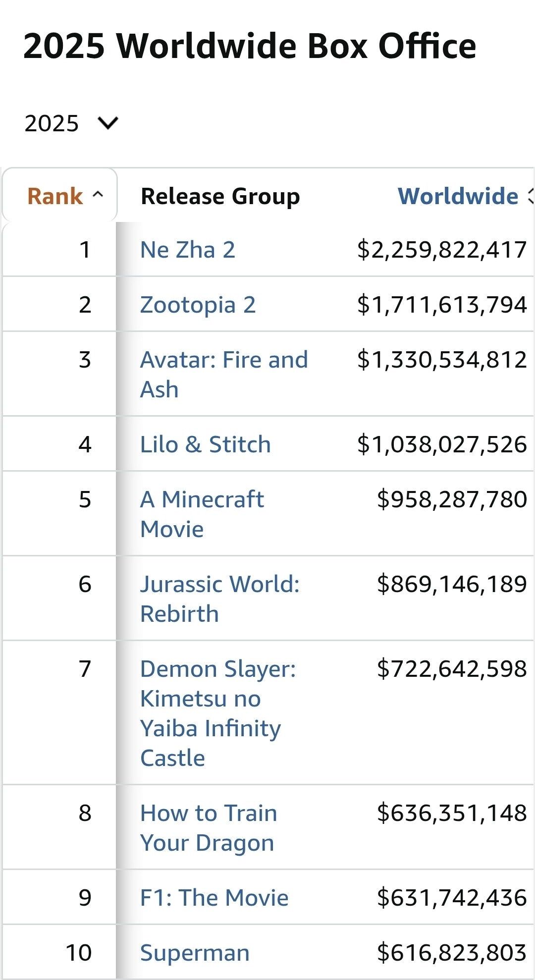Click the chevron next to 2025
This screenshot has width=535, height=980.
[x=108, y=123]
